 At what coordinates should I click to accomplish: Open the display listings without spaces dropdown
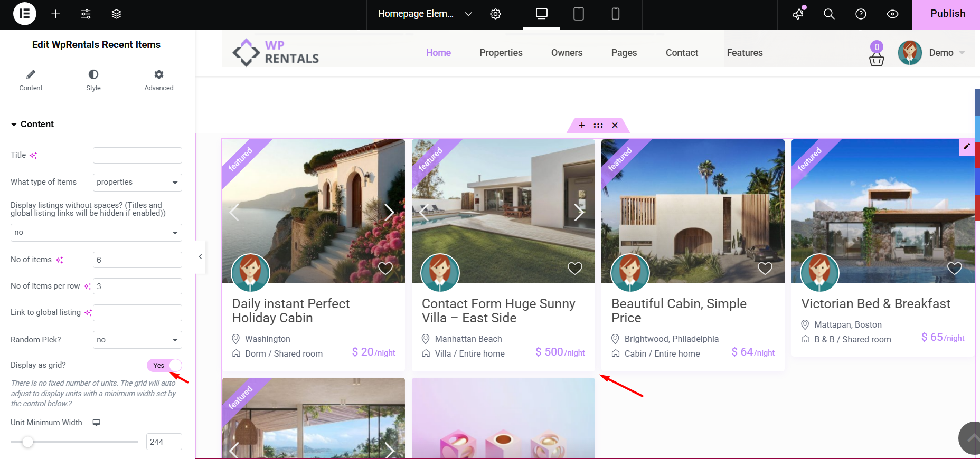tap(96, 233)
